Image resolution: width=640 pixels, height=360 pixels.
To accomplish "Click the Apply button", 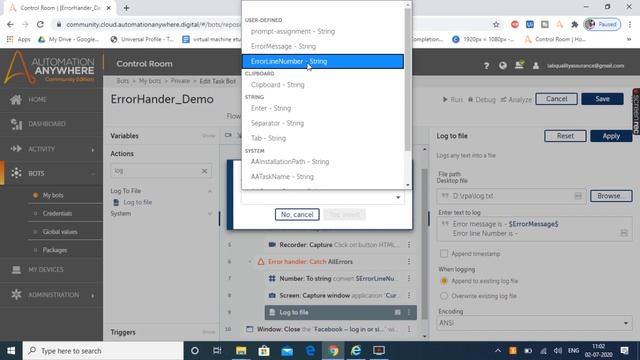I will click(611, 136).
